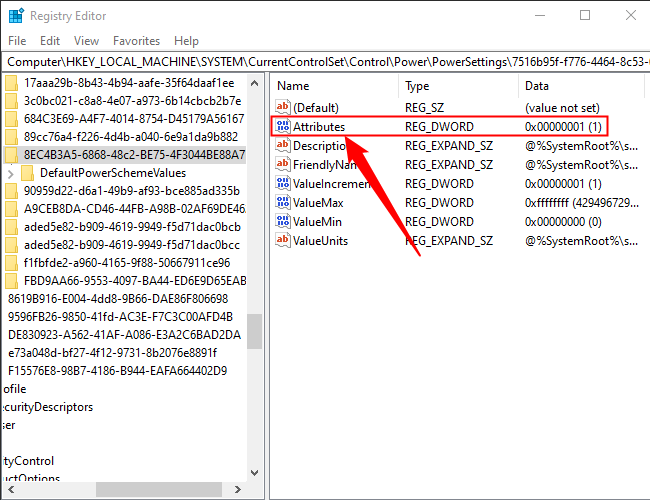Click the horizontal scroll right arrow

238,489
